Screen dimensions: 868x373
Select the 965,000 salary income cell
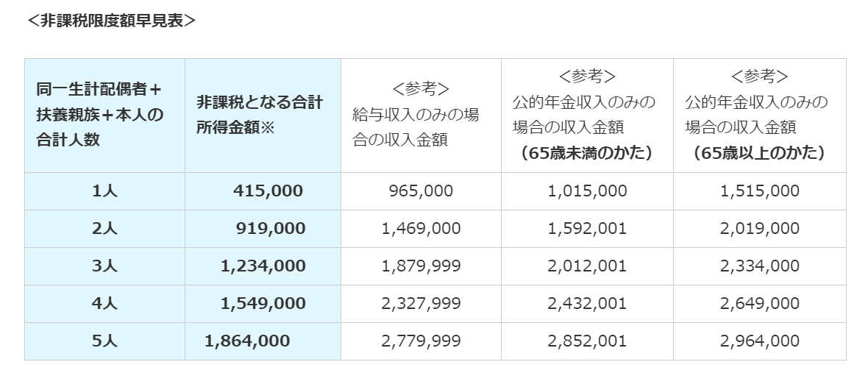tap(421, 191)
